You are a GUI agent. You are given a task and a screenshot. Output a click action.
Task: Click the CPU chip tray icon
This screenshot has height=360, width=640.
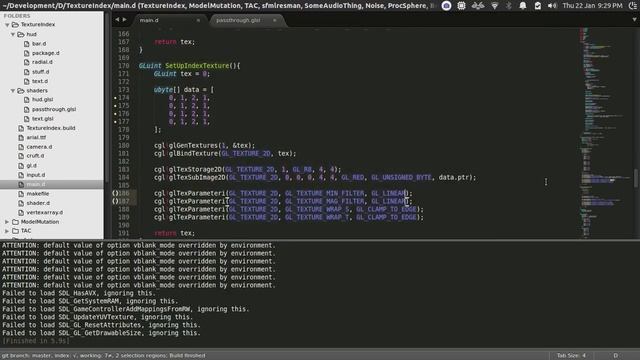click(x=461, y=6)
